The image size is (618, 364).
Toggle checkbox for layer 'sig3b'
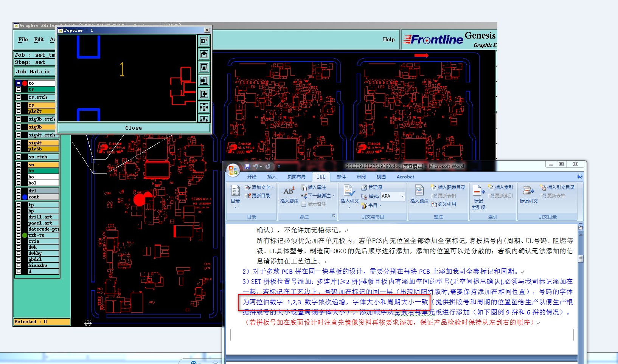pos(19,127)
